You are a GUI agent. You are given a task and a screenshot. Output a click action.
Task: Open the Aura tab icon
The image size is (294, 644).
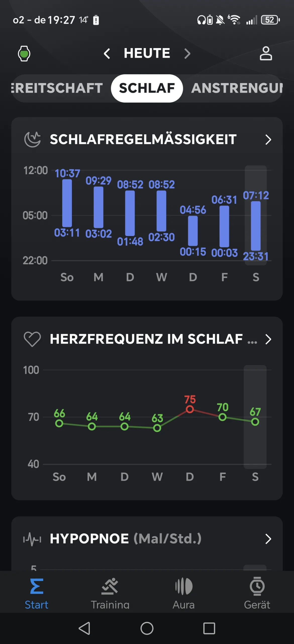(184, 586)
